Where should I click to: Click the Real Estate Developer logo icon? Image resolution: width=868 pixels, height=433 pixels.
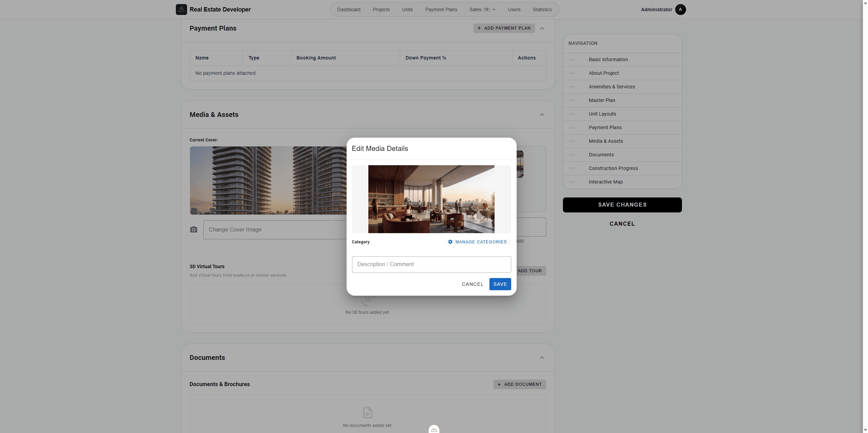point(181,10)
